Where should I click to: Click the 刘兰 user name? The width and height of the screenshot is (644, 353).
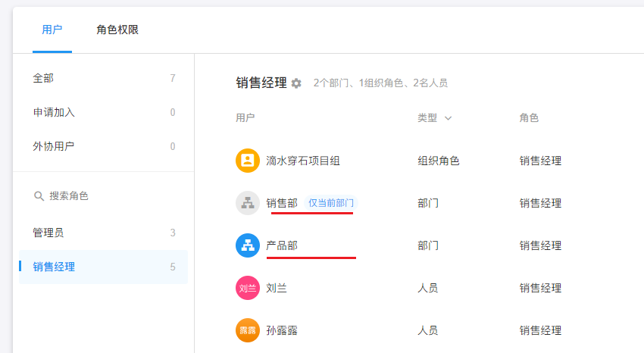coord(277,288)
